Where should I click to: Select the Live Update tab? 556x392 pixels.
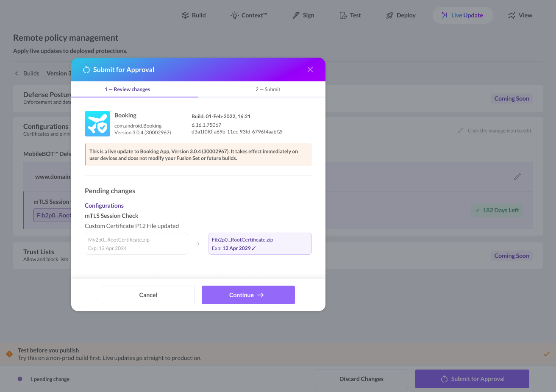coord(462,15)
